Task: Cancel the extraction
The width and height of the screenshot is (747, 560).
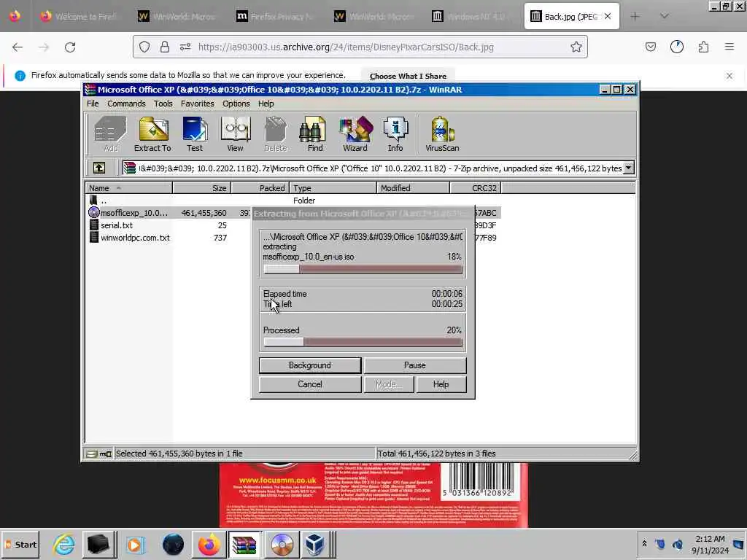Action: pos(309,384)
